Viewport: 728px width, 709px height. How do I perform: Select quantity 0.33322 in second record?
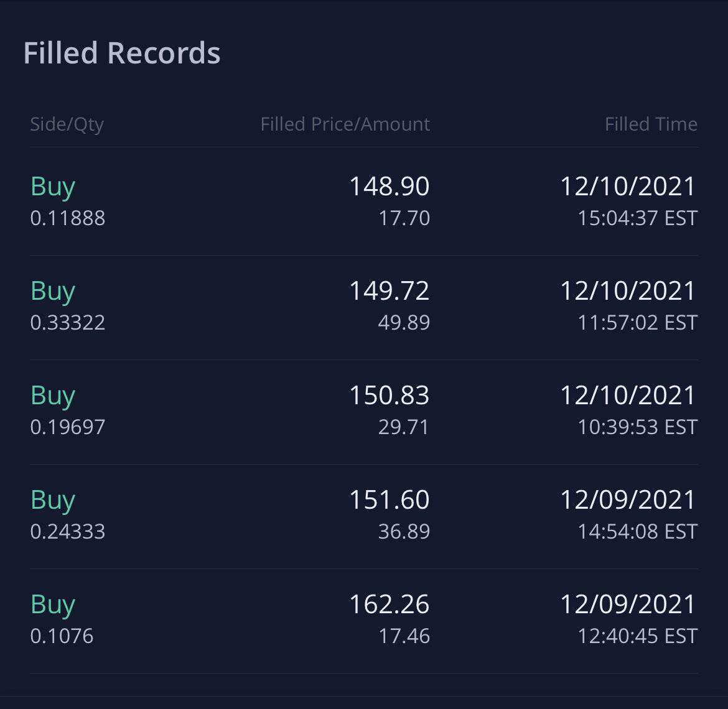coord(68,323)
